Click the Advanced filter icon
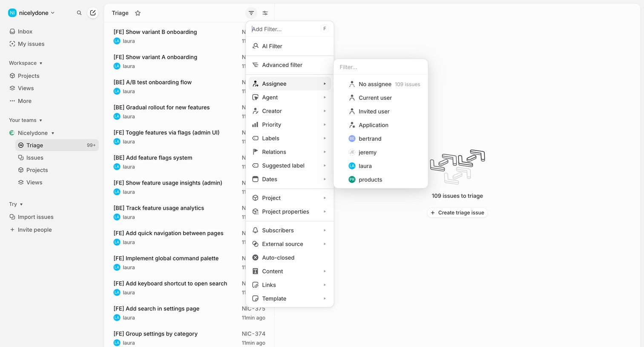Viewport: 644px width, 347px height. [x=256, y=65]
